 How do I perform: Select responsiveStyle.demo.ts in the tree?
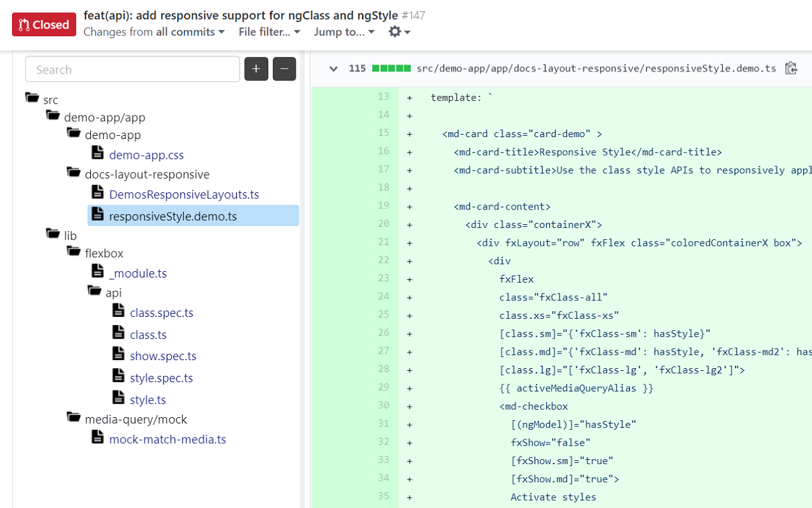point(193,216)
